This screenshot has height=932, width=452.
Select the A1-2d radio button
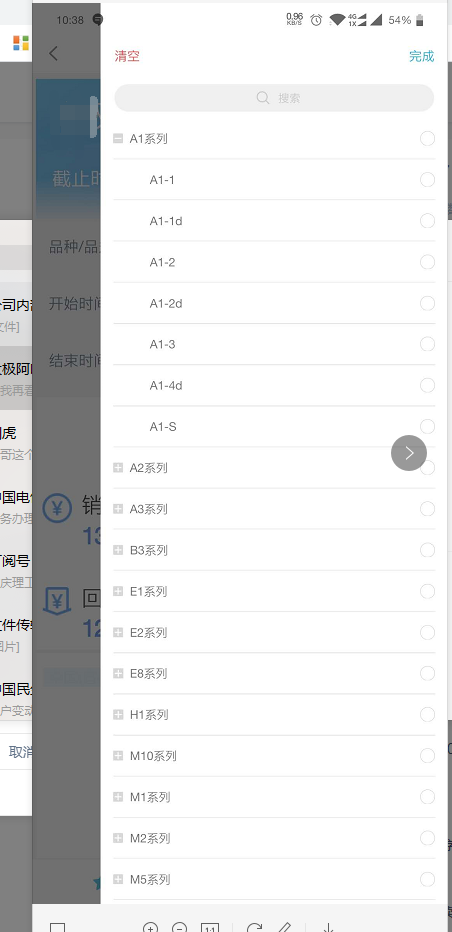(x=427, y=303)
